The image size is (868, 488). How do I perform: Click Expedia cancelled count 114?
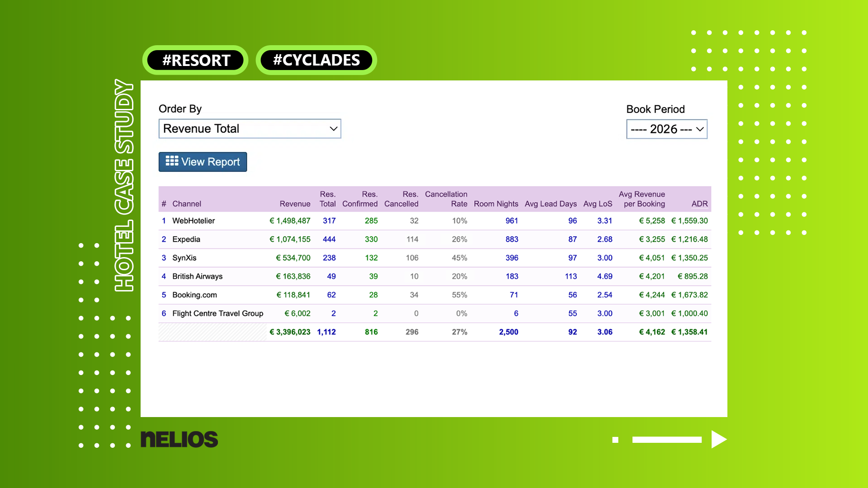(412, 239)
